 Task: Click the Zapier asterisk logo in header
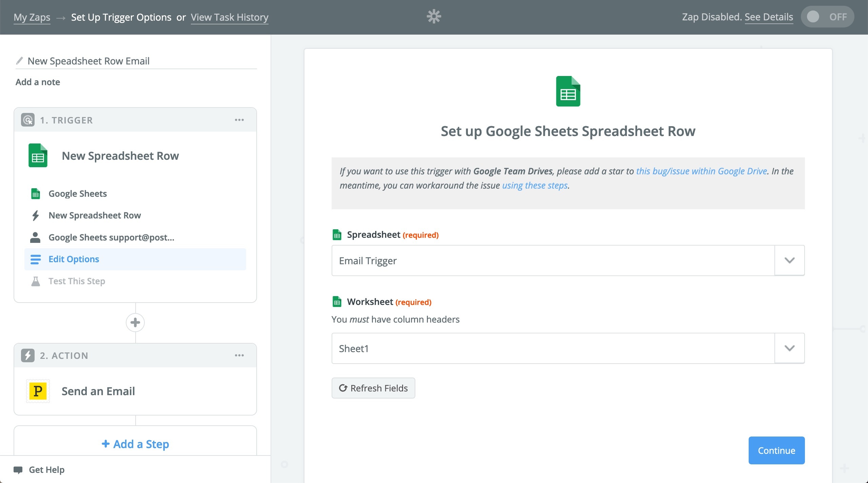pyautogui.click(x=434, y=17)
